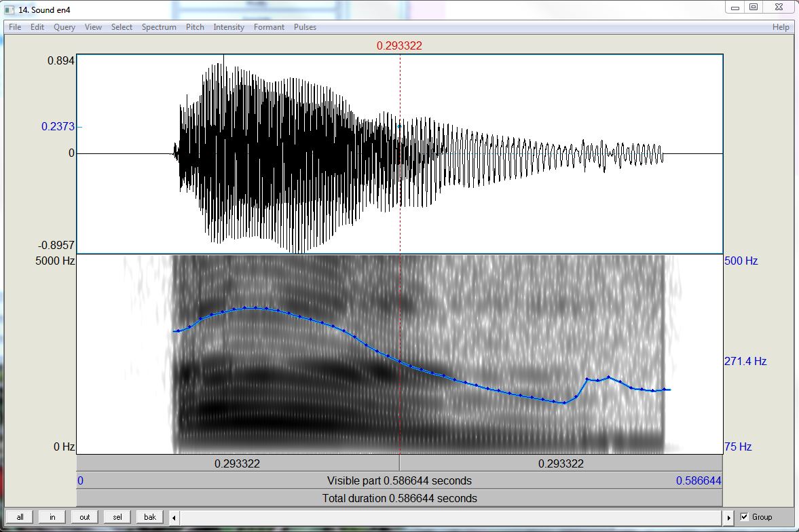Viewport: 799px width, 532px height.
Task: Open the Query menu
Action: pyautogui.click(x=64, y=27)
